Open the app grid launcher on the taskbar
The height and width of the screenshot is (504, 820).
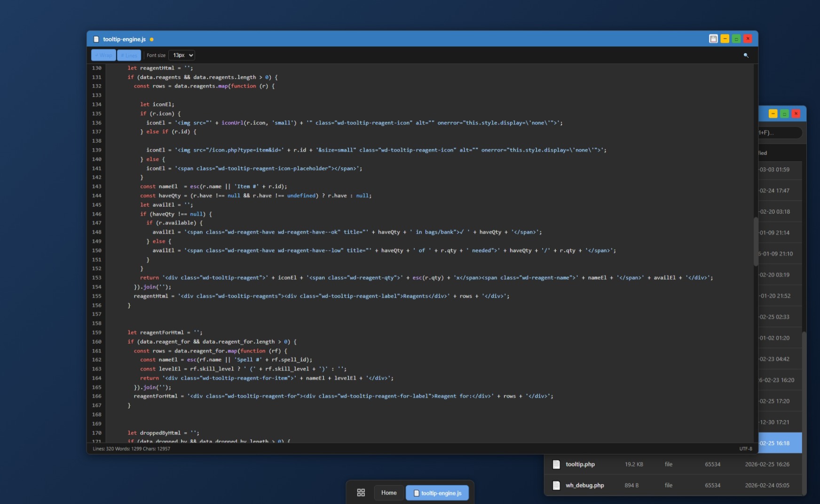click(x=361, y=492)
